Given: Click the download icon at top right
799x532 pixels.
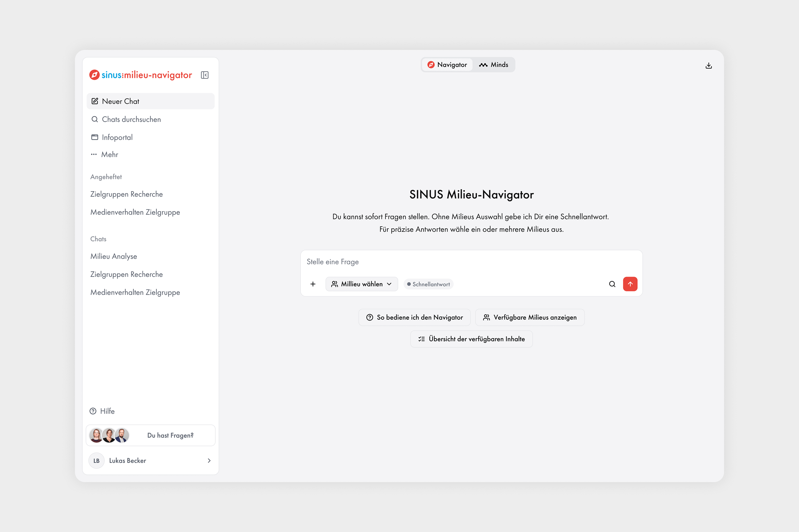Looking at the screenshot, I should point(709,66).
